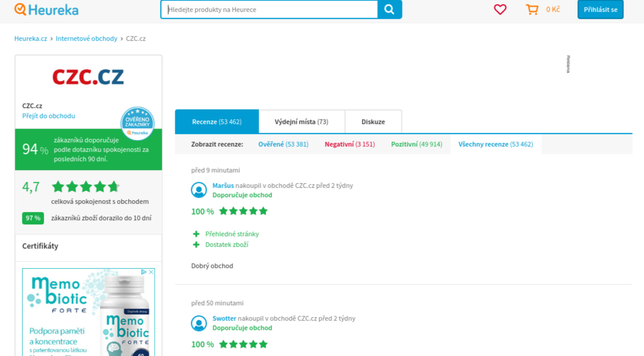Click the Zobrazit recenze label

coord(217,144)
